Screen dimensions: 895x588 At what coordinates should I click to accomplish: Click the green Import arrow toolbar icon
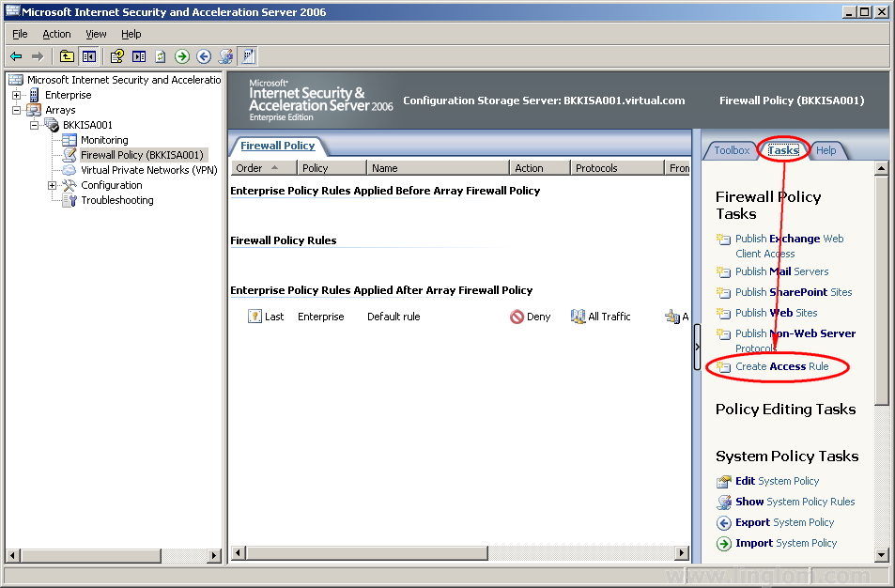coord(182,56)
